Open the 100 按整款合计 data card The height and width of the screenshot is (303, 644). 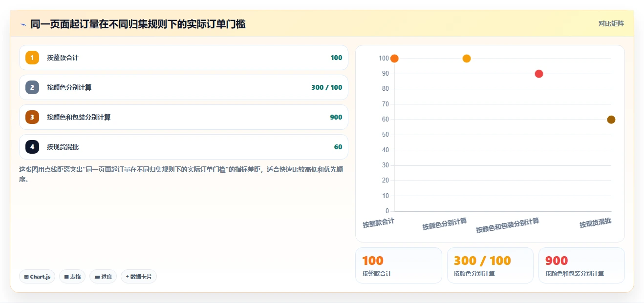coord(399,265)
